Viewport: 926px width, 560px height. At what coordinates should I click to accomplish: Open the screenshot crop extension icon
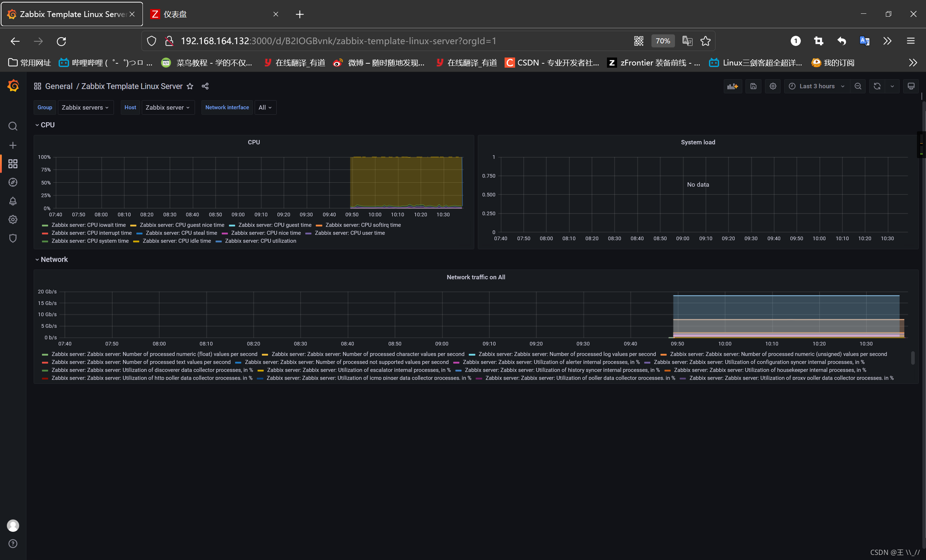click(x=819, y=41)
